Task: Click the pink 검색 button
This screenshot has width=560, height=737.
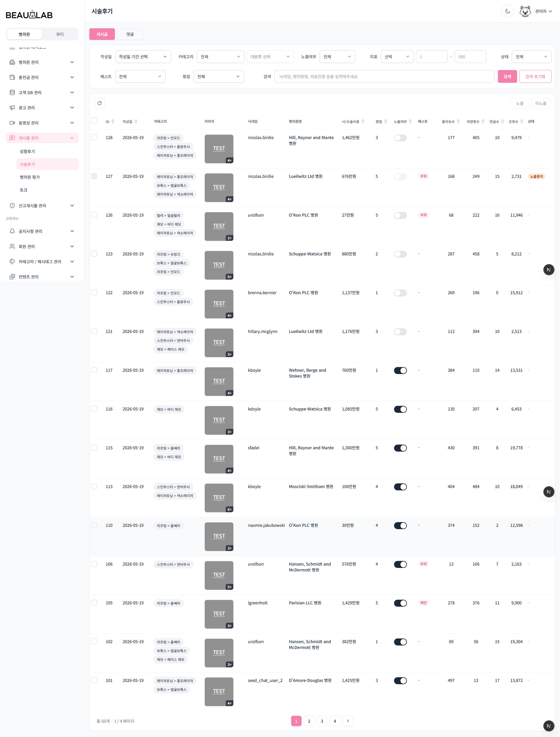Action: pos(507,76)
